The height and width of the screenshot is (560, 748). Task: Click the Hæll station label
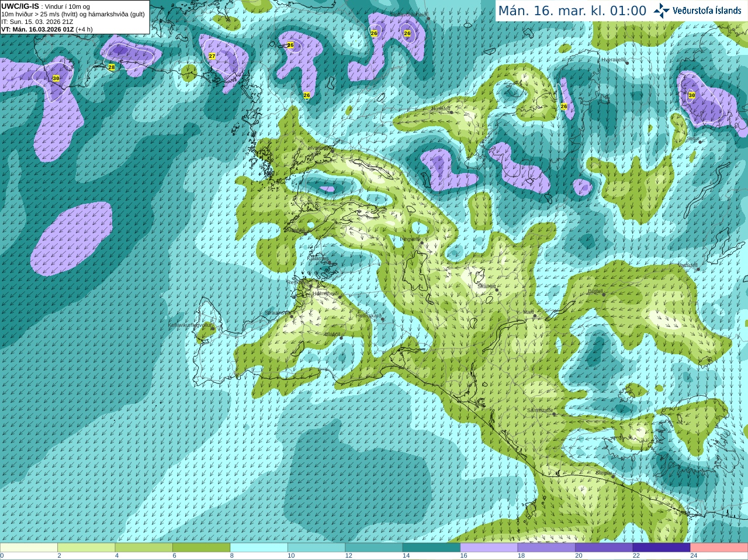pyautogui.click(x=528, y=312)
